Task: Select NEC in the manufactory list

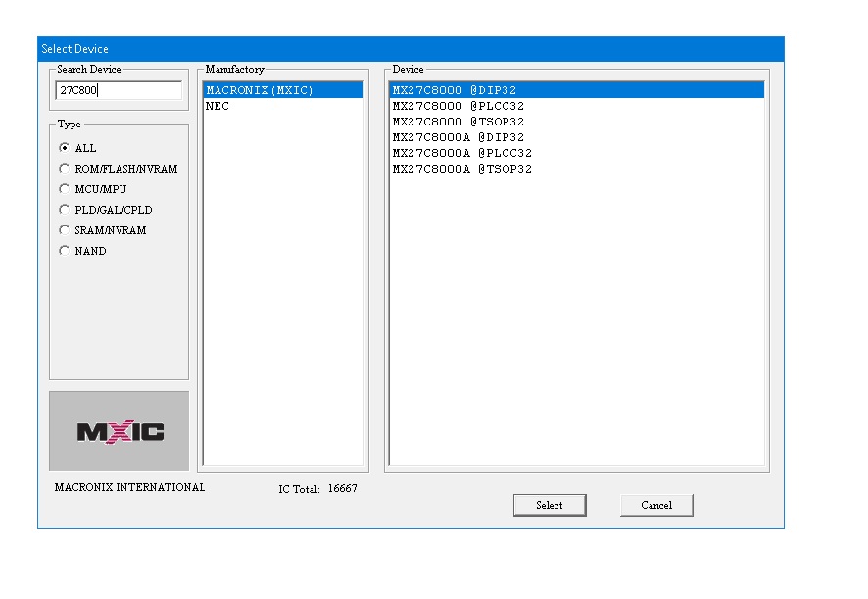Action: [x=283, y=106]
